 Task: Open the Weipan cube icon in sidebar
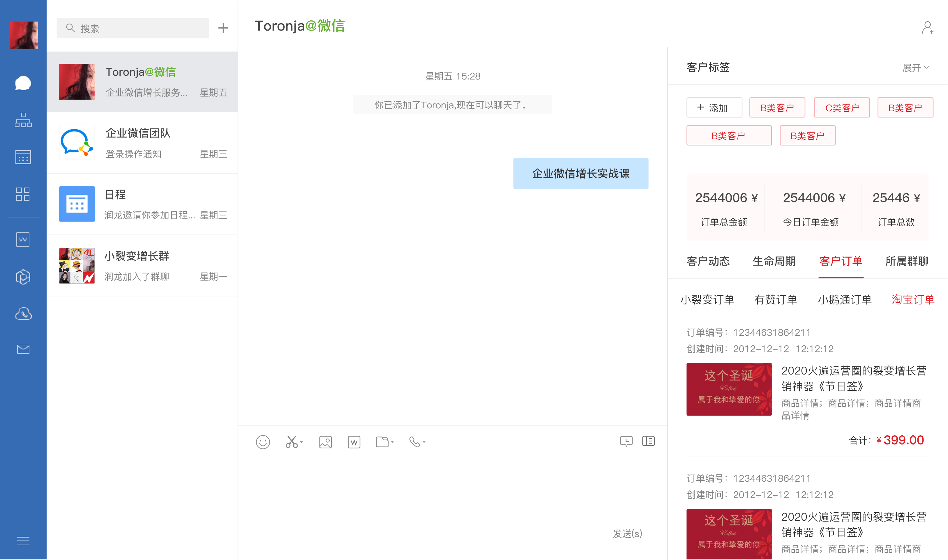(x=23, y=277)
